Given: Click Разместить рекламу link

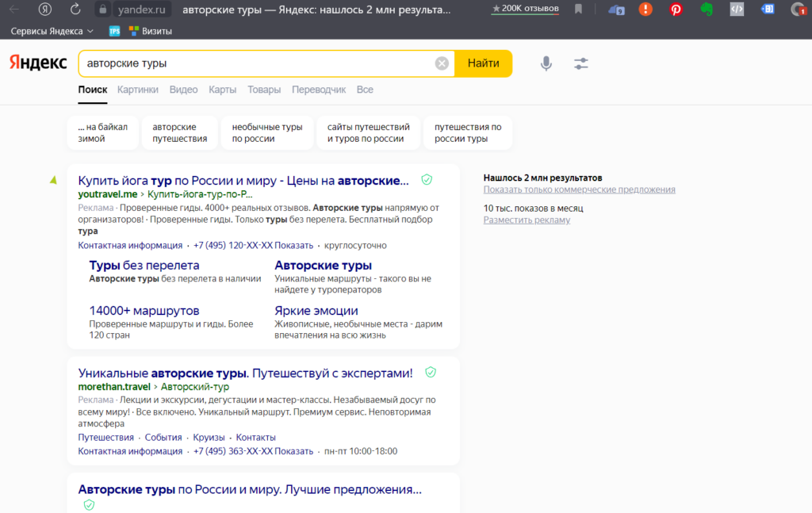Looking at the screenshot, I should click(x=527, y=220).
